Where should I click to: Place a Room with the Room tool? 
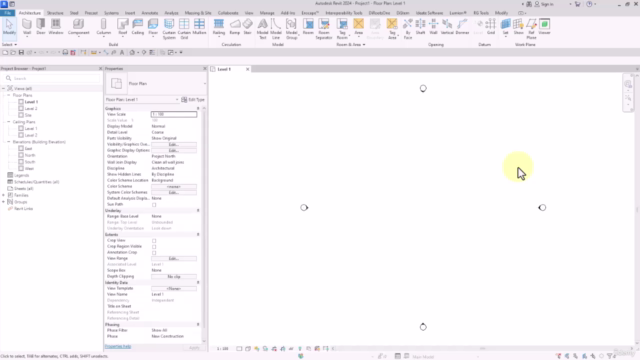[308, 27]
